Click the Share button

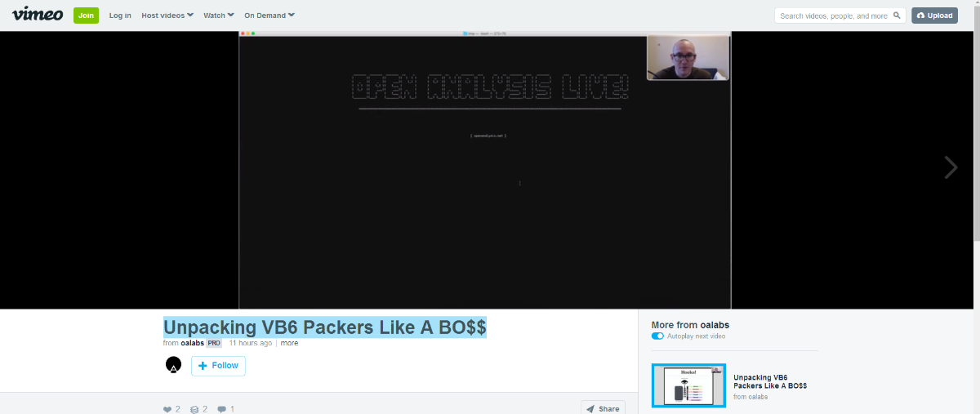point(603,408)
